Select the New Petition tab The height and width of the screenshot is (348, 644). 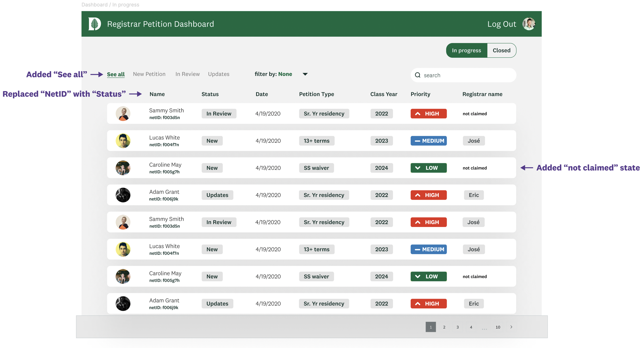click(x=149, y=74)
